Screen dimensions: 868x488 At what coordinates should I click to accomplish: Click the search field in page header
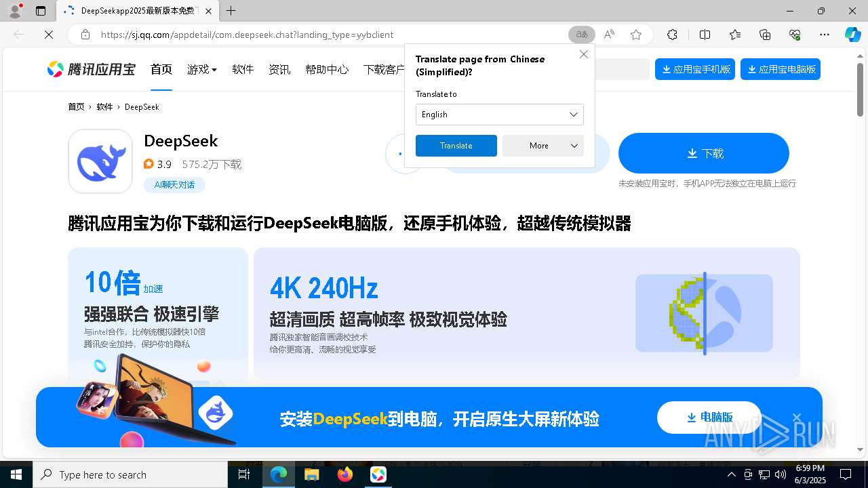622,69
